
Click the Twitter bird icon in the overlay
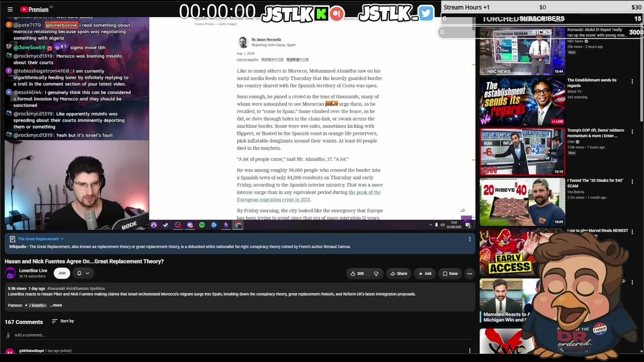click(426, 13)
